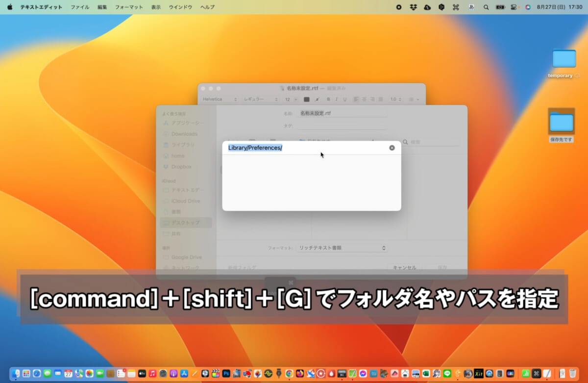This screenshot has height=383, width=588.
Task: Click the キャンセル button
Action: pyautogui.click(x=404, y=268)
